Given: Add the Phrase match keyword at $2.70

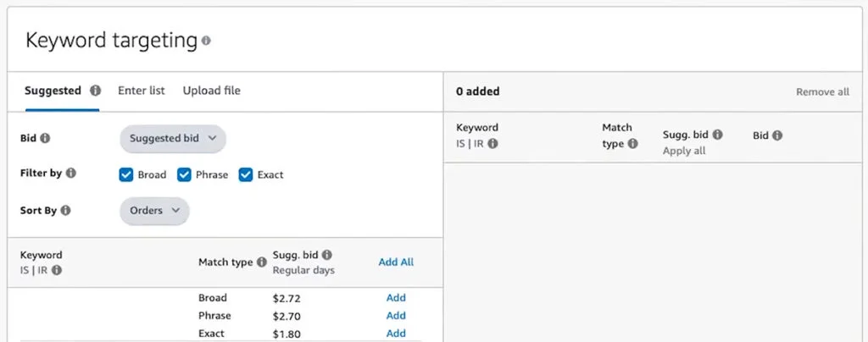Looking at the screenshot, I should [396, 316].
